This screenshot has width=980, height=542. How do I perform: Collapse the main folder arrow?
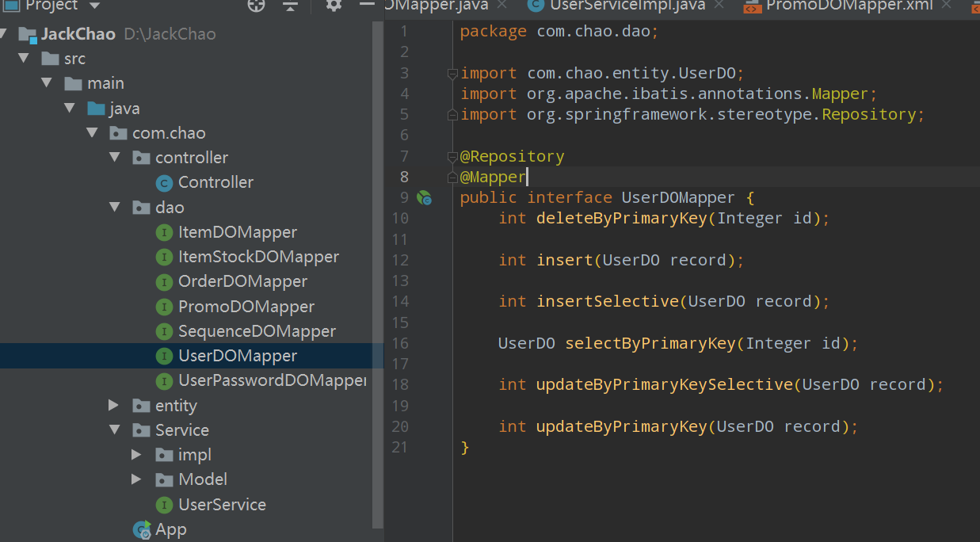click(x=47, y=83)
